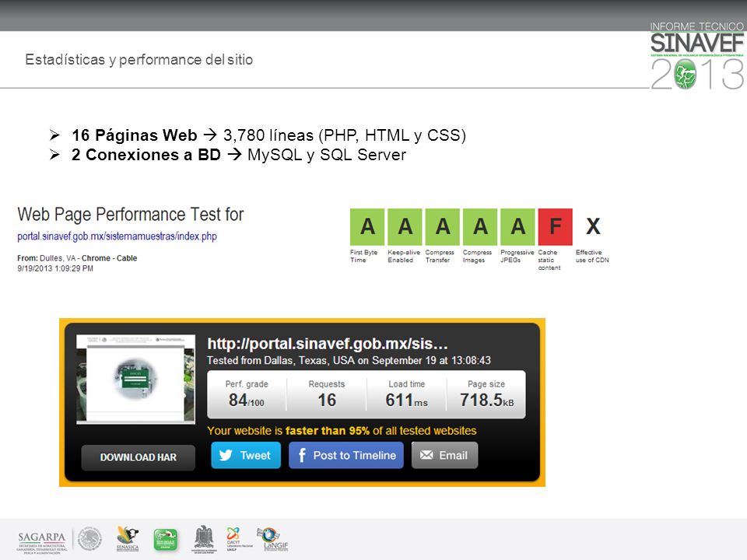Click the 9/19/2013 1:09:29 PM timestamp

tap(55, 268)
